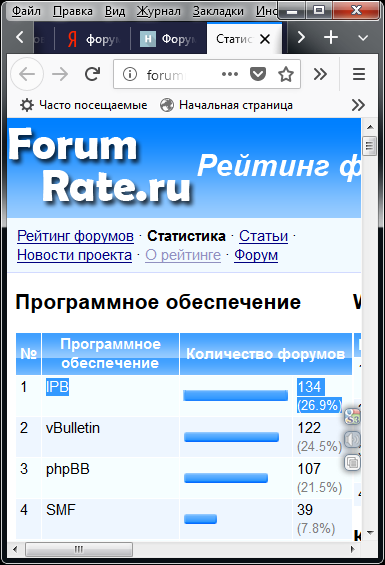
Task: Open the Firefox hamburger menu
Action: (x=359, y=74)
